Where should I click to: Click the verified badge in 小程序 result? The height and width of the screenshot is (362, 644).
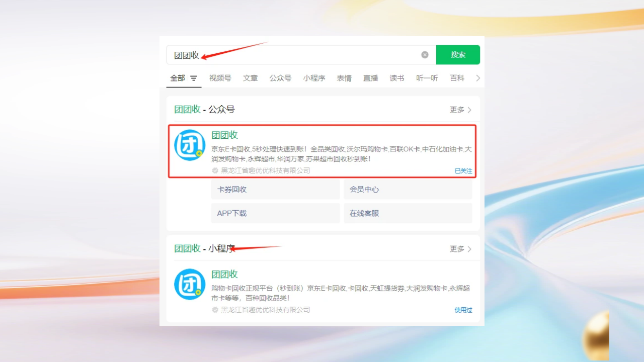point(215,310)
